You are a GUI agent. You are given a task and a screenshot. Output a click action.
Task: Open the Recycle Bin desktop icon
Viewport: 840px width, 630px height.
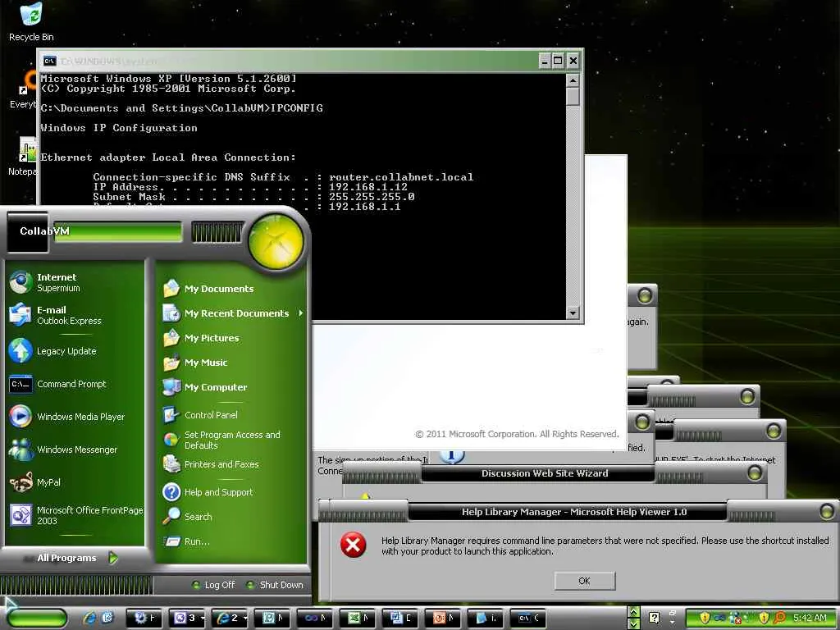tap(31, 21)
